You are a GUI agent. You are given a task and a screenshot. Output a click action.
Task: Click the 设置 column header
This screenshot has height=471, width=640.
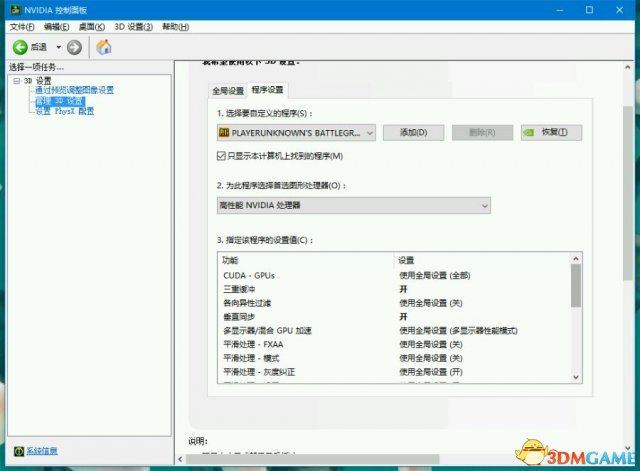[x=406, y=260]
